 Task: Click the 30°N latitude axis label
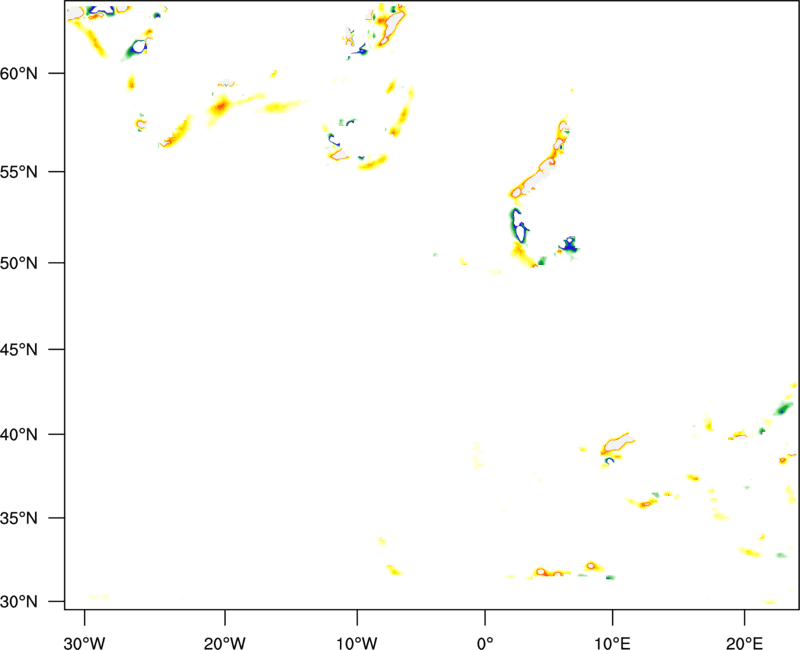(19, 602)
